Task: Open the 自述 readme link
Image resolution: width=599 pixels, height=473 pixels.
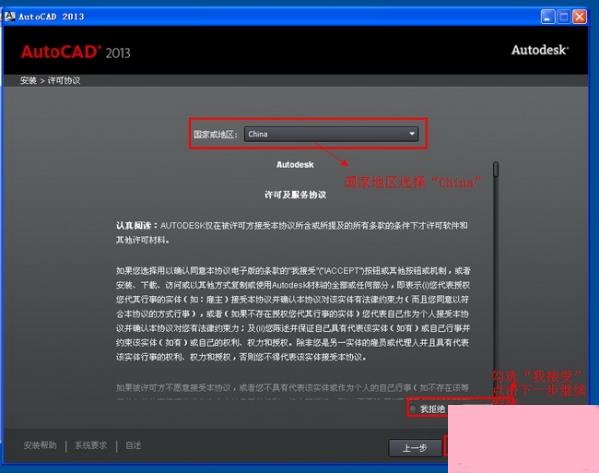Action: [133, 445]
